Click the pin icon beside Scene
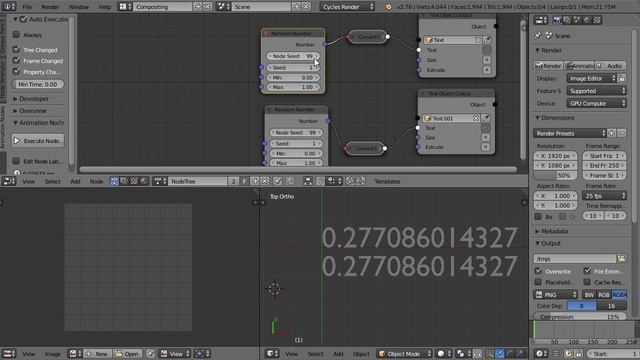 tap(538, 36)
